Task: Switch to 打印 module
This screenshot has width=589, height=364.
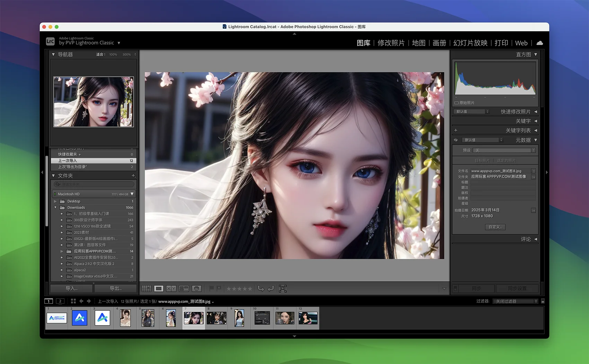Action: 501,43
